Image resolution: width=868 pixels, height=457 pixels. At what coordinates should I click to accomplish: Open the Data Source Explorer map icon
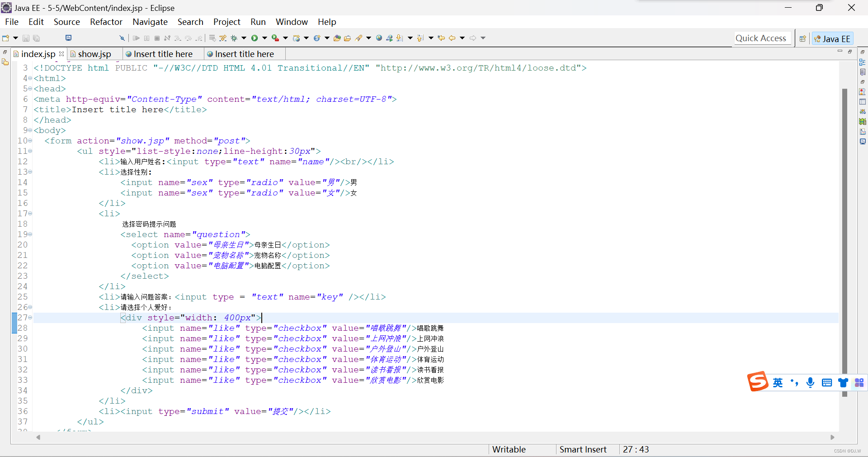[x=863, y=121]
